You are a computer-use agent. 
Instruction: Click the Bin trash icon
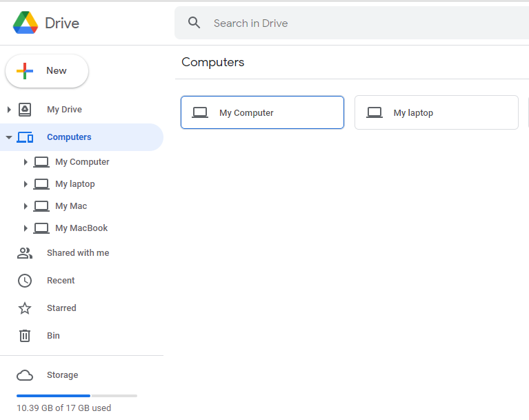25,336
